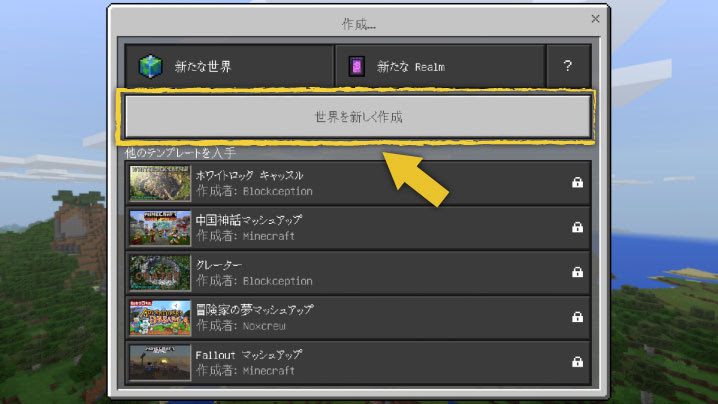Close the 作成 dialog with the X
This screenshot has height=404, width=718.
click(x=595, y=19)
